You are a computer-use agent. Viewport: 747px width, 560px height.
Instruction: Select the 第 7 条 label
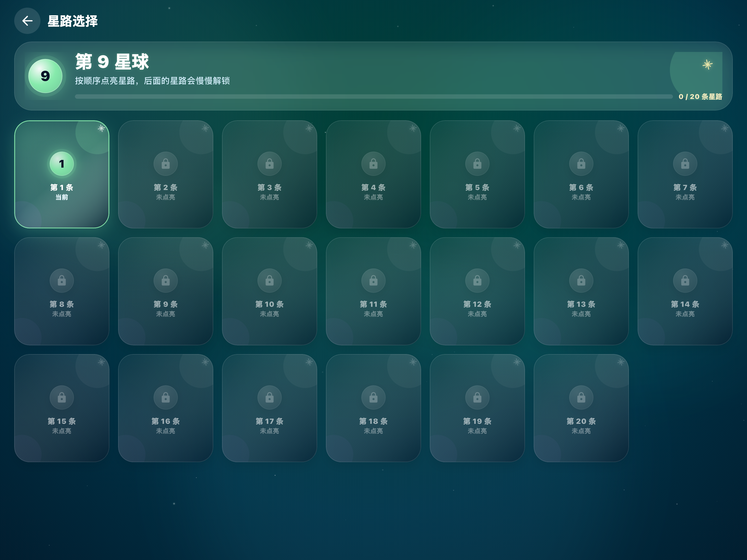(x=685, y=188)
